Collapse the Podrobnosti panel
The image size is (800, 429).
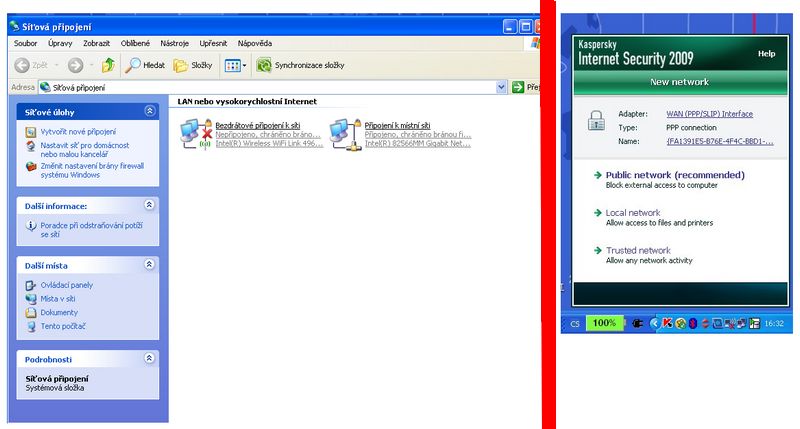pos(149,358)
